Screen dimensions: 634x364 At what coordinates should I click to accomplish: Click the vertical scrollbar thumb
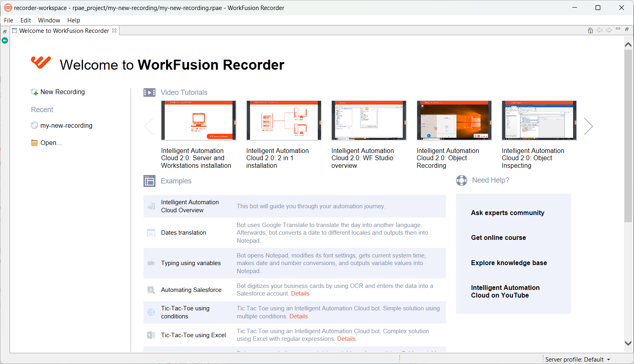[x=628, y=136]
